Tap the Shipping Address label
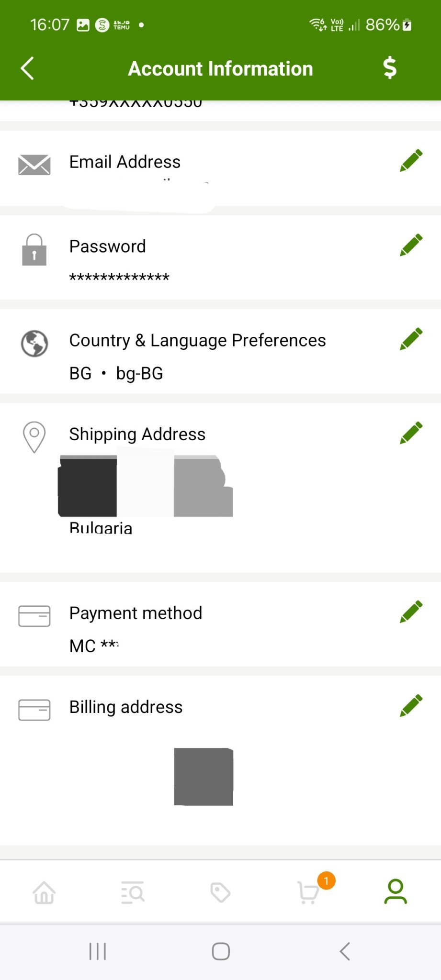 pyautogui.click(x=137, y=434)
